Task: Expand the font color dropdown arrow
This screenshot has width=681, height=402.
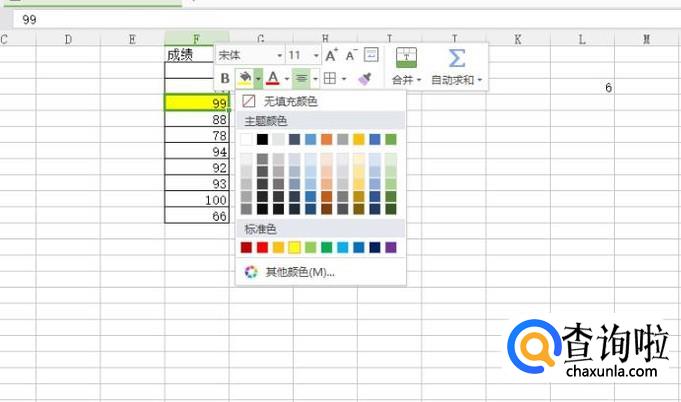Action: pyautogui.click(x=287, y=79)
